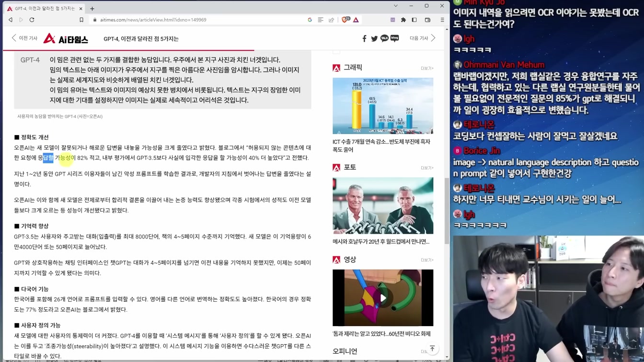Click the page vertical scrollbar thumb
Screen dimensions: 644x362
pos(447,211)
